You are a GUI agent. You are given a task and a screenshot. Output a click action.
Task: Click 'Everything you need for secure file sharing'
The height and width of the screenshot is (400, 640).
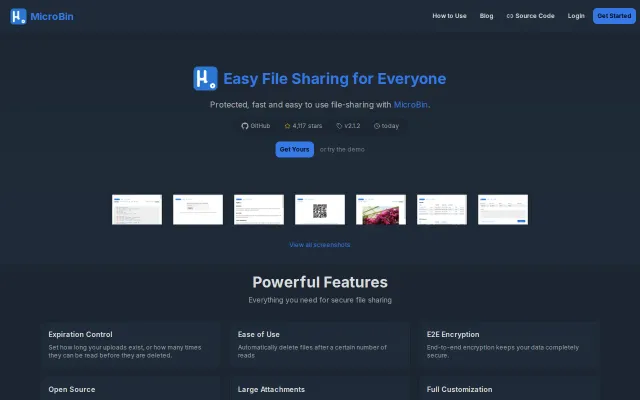[x=320, y=300]
